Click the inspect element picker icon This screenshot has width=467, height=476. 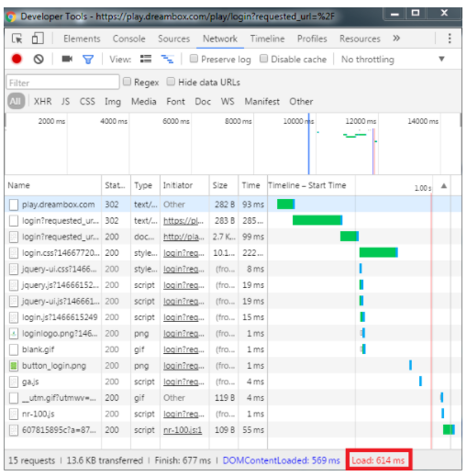tap(17, 39)
